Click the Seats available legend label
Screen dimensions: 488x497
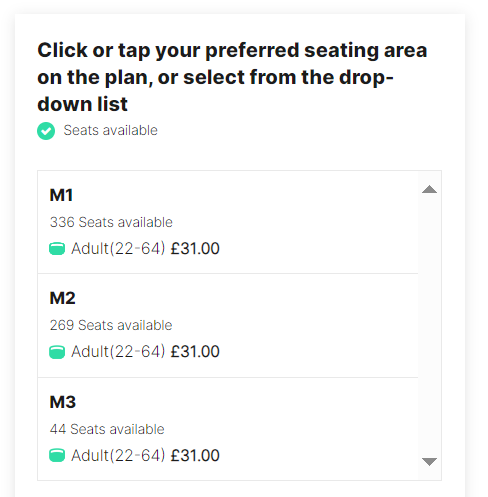pyautogui.click(x=111, y=130)
